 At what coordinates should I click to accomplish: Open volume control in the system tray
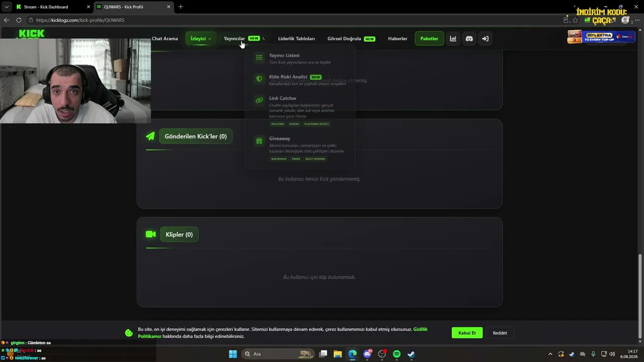(x=612, y=354)
